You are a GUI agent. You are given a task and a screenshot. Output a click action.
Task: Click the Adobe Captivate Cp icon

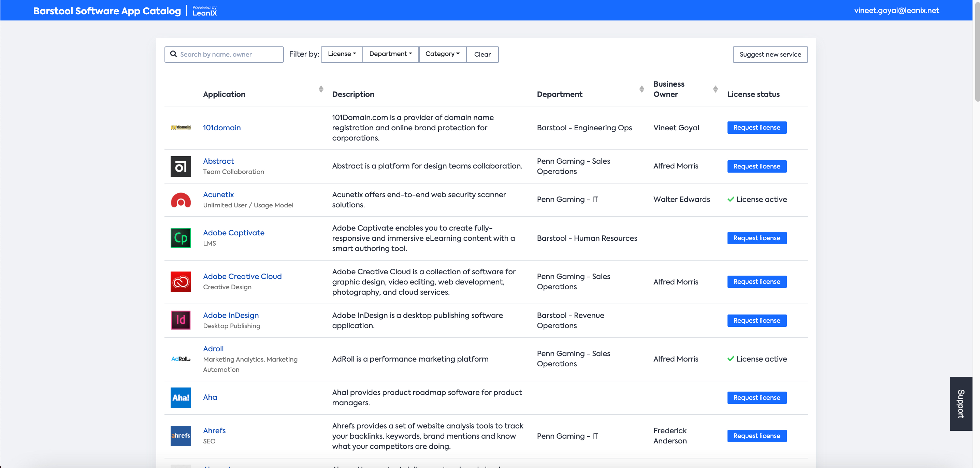[181, 238]
